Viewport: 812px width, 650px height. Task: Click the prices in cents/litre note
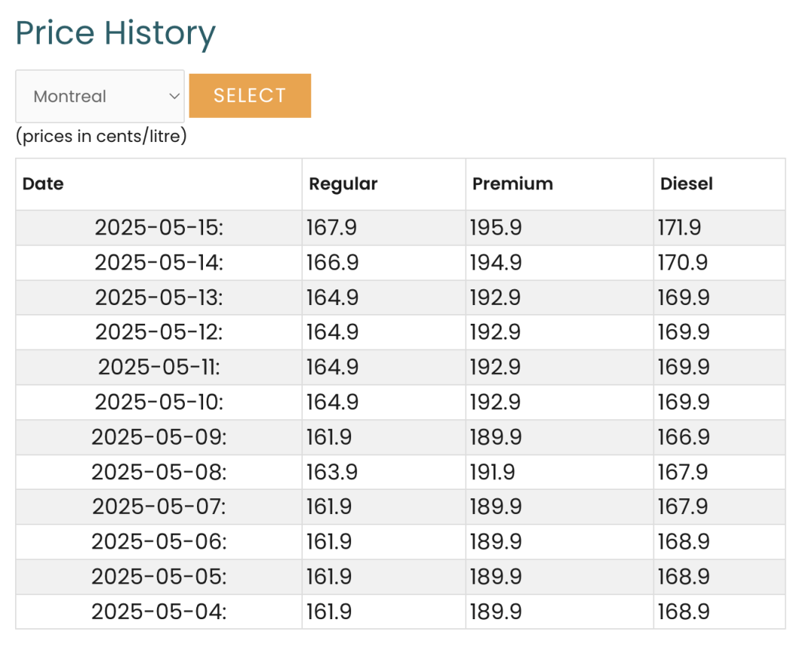[x=101, y=136]
